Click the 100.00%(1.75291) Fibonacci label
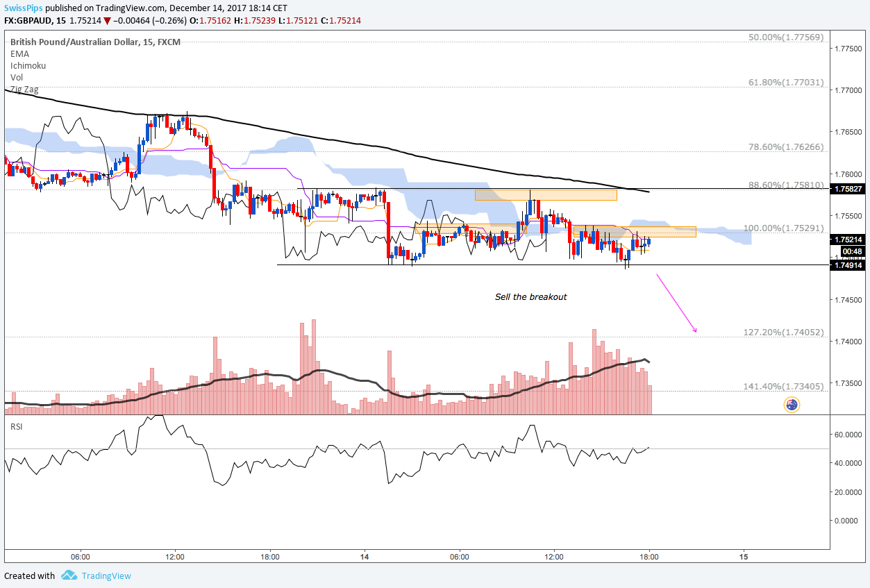The height and width of the screenshot is (588, 870). 784,228
